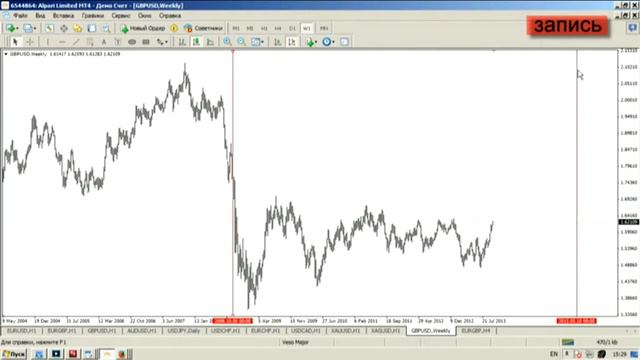Open the Вид menu
640x360 pixels.
click(x=40, y=16)
